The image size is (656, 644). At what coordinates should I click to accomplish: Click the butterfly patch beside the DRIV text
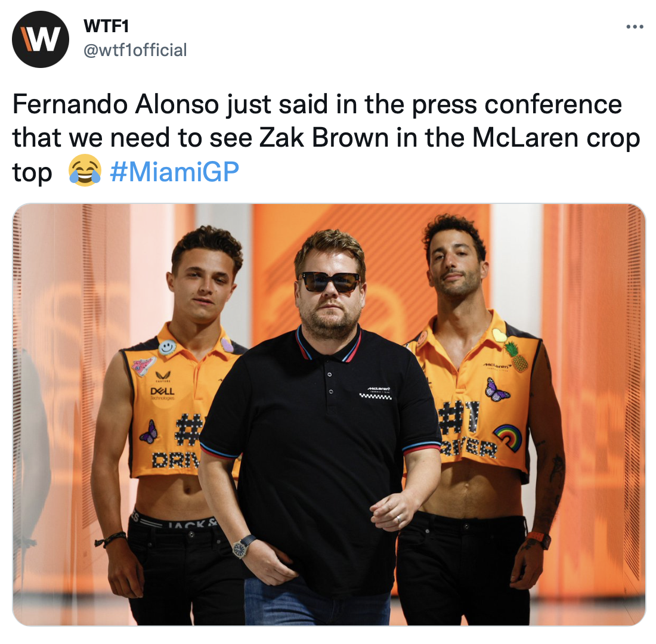coord(149,432)
